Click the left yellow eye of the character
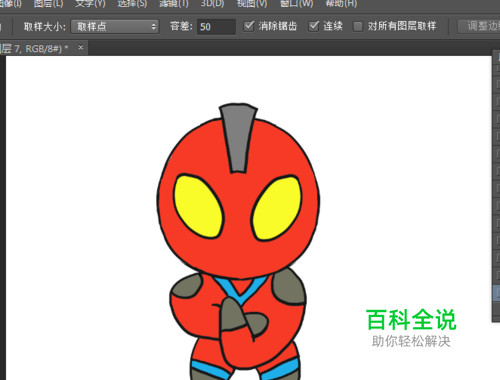Screen dimensions: 500x380 (198, 207)
